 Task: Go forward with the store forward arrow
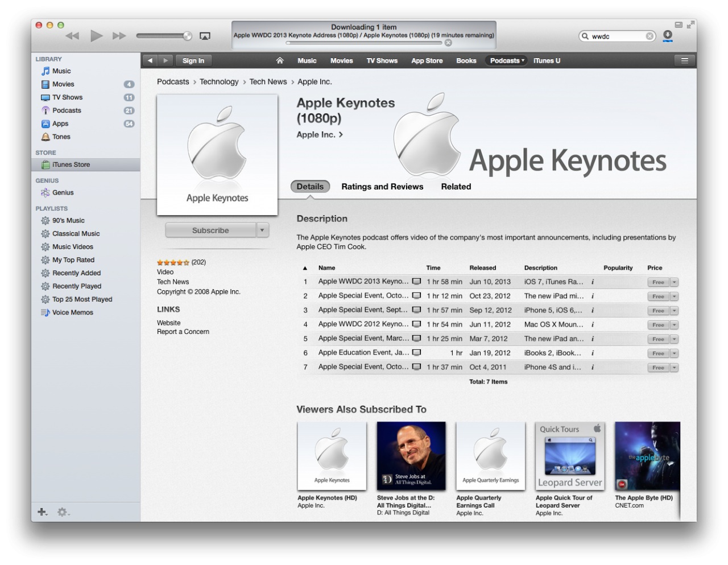pos(165,60)
